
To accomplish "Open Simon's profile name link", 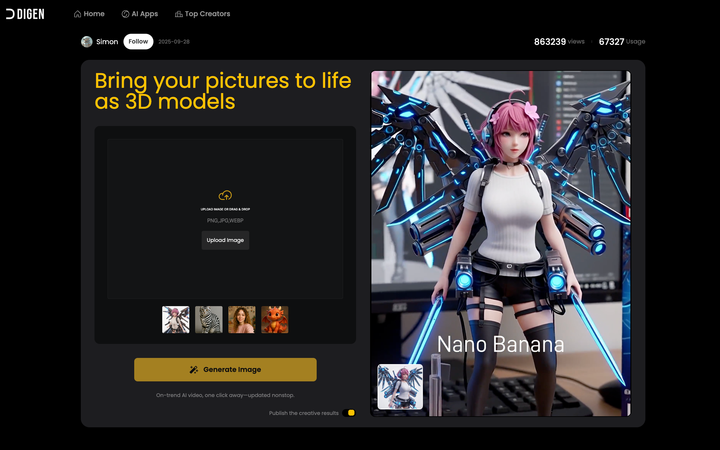I will click(107, 42).
